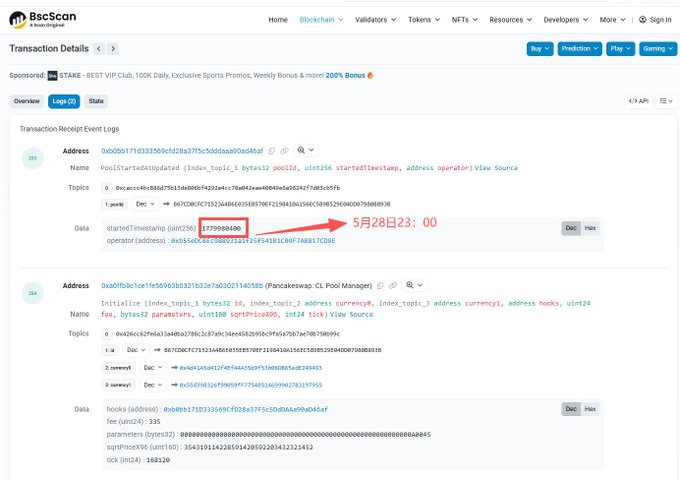The image size is (680, 480).
Task: Switch to the State tab
Action: coord(96,101)
